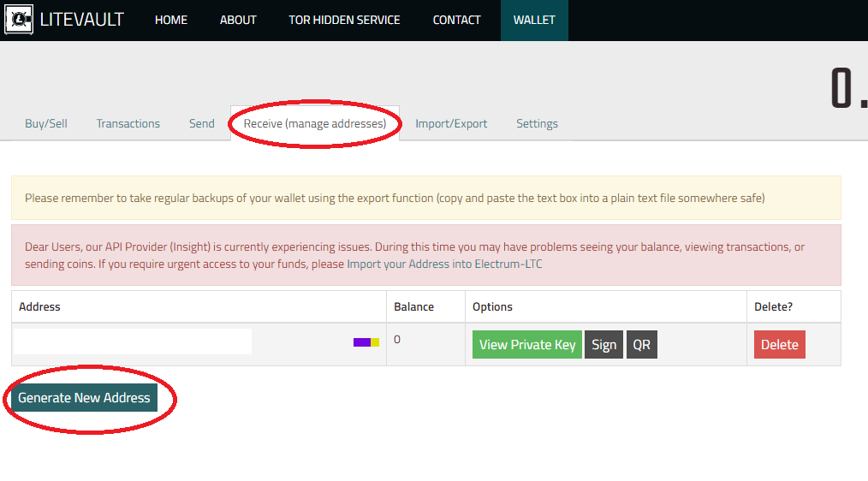Delete the listed address
This screenshot has height=481, width=868.
pyautogui.click(x=780, y=344)
